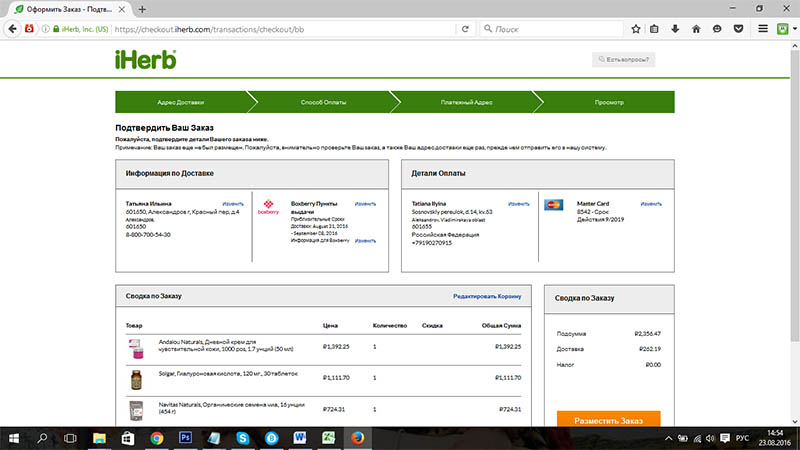This screenshot has width=800, height=450.
Task: Open the Есть вопросы? help button
Action: point(623,59)
